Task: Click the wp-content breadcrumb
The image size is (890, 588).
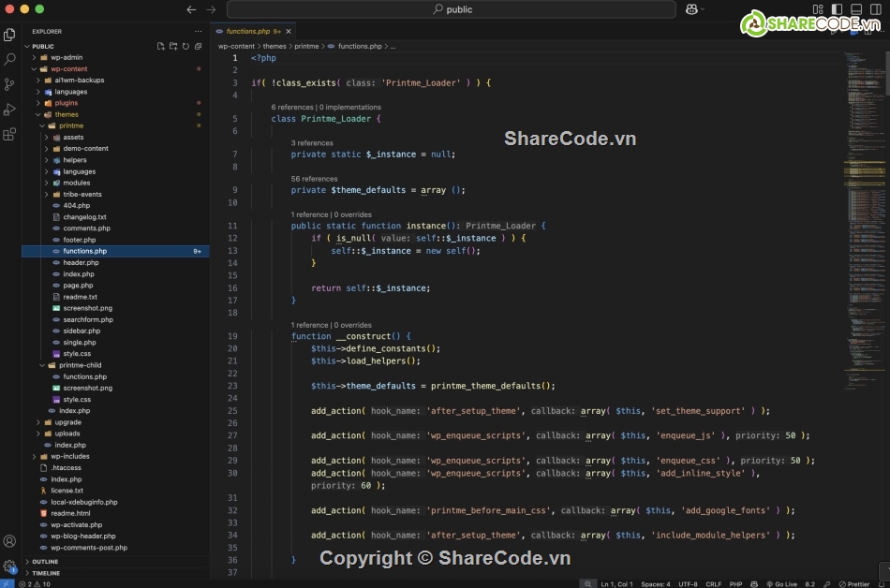Action: tap(236, 47)
